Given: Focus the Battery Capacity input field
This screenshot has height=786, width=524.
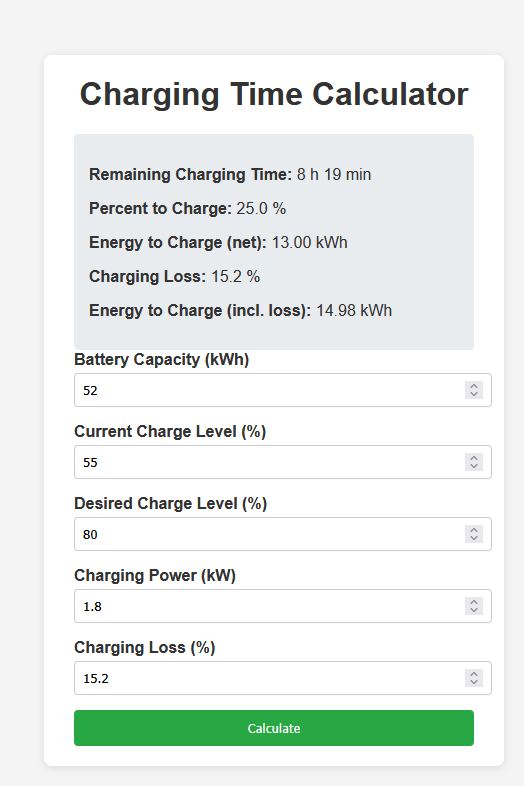Looking at the screenshot, I should coord(283,390).
